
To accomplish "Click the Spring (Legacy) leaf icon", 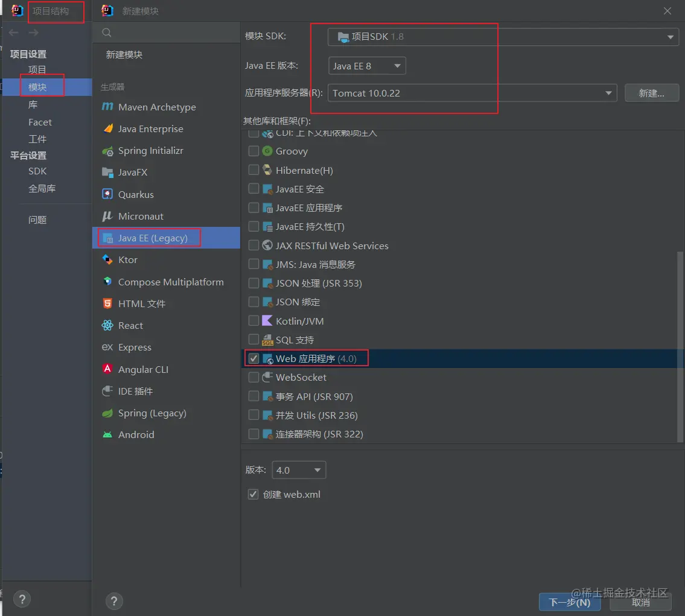I will (107, 413).
